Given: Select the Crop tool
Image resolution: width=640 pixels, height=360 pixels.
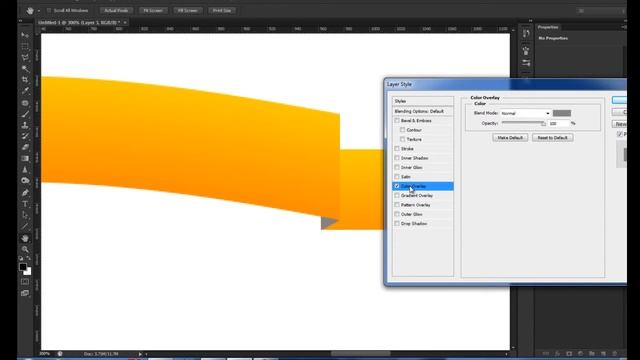Looking at the screenshot, I should pos(25,80).
